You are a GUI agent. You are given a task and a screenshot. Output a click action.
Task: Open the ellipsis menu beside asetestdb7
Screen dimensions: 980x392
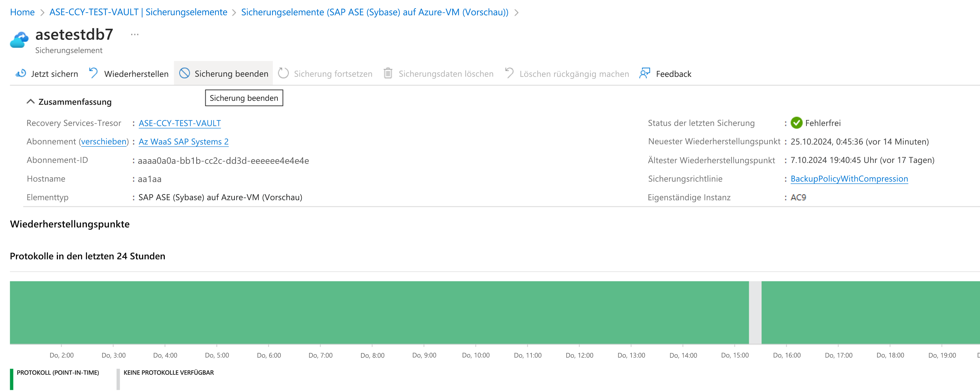click(x=135, y=35)
